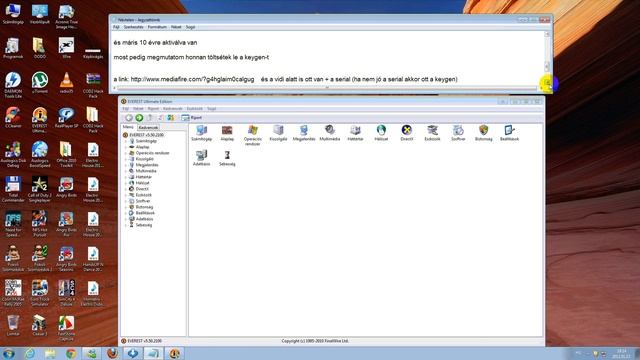Click the line 'és máris 10 évre aktiválva van'
Image resolution: width=640 pixels, height=360 pixels.
pos(156,42)
